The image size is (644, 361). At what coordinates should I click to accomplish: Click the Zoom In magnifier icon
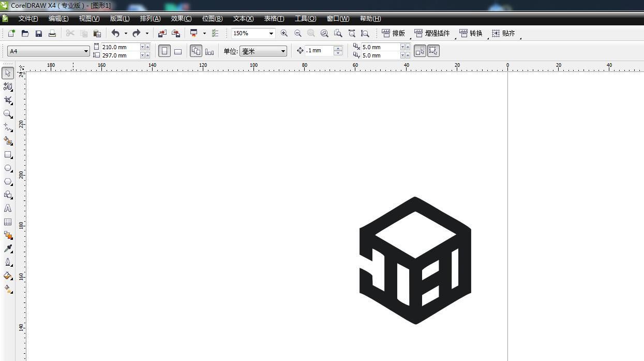click(x=284, y=34)
